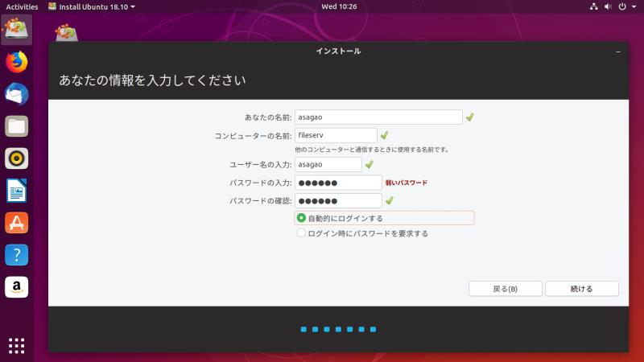Viewport: 644px width, 362px height.
Task: Open the system menu arrow in top bar
Action: (634, 6)
